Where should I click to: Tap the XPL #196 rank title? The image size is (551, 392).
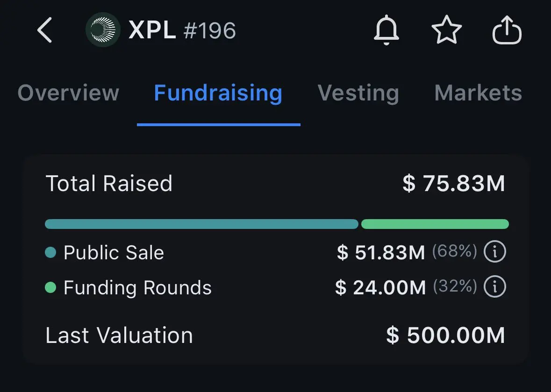182,30
